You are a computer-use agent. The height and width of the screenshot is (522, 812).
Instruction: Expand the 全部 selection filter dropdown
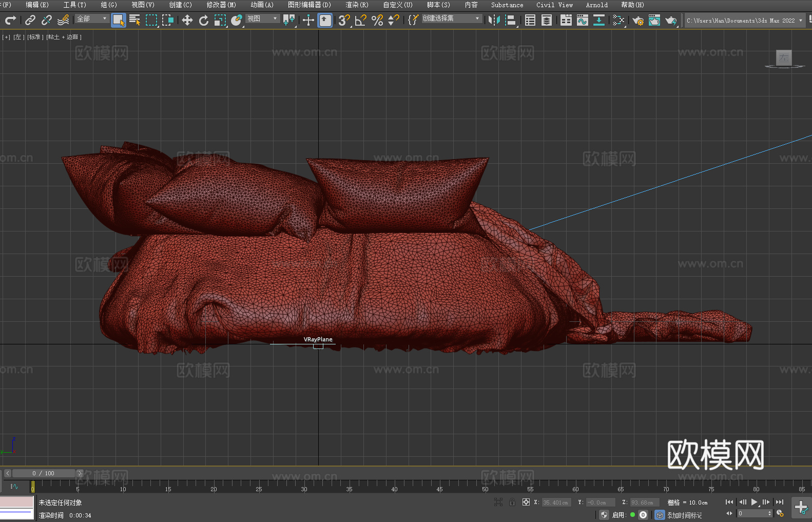click(x=92, y=18)
